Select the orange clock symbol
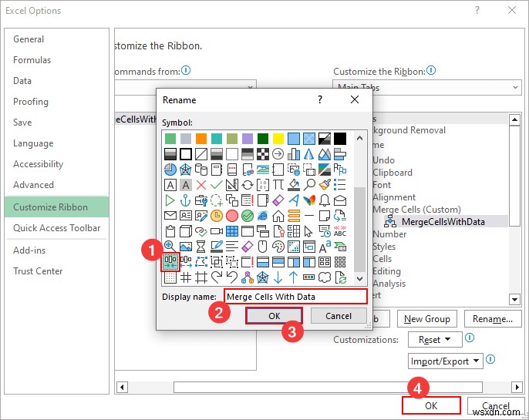Image resolution: width=529 pixels, height=420 pixels. coord(216,216)
